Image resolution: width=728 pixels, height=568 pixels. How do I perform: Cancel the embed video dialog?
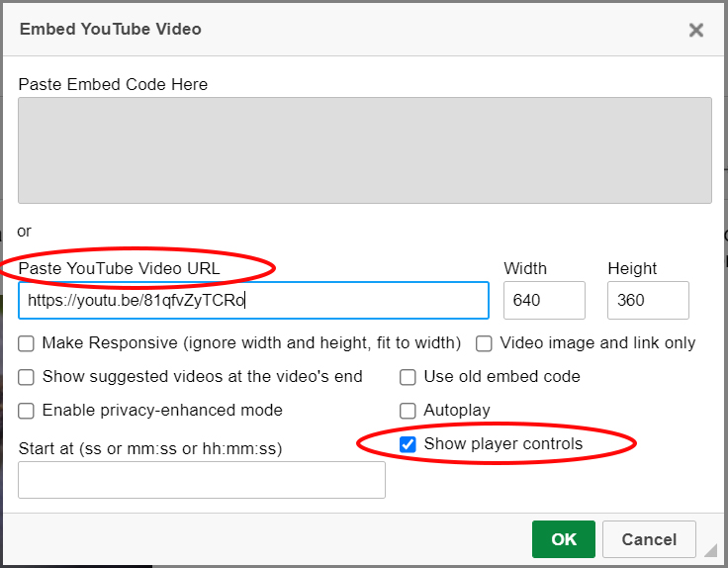click(649, 539)
